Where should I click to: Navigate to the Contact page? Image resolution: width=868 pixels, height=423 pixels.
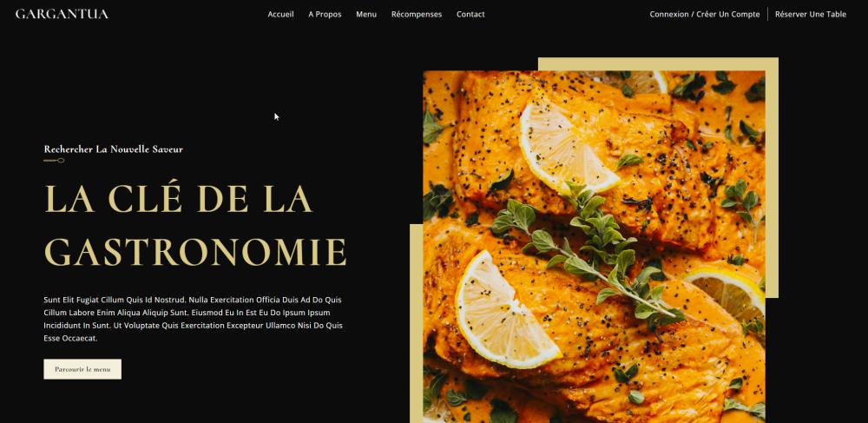click(x=470, y=15)
